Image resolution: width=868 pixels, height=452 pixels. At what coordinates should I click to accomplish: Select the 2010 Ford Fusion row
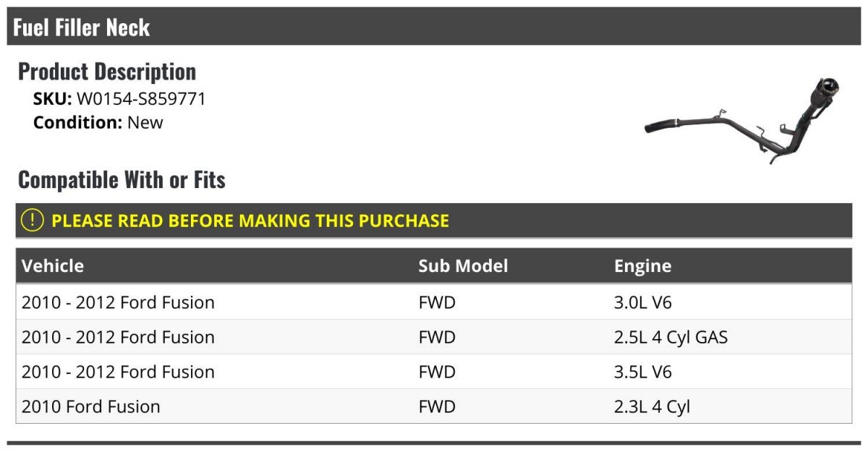pos(434,406)
